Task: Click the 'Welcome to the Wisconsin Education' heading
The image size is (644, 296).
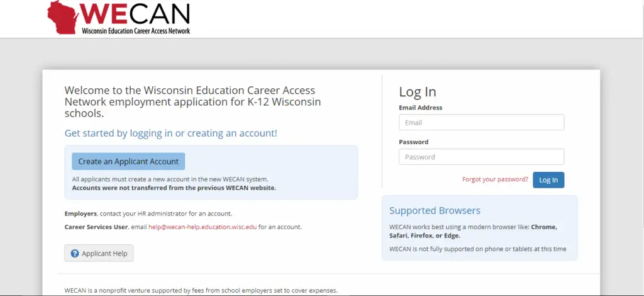Action: click(x=192, y=101)
